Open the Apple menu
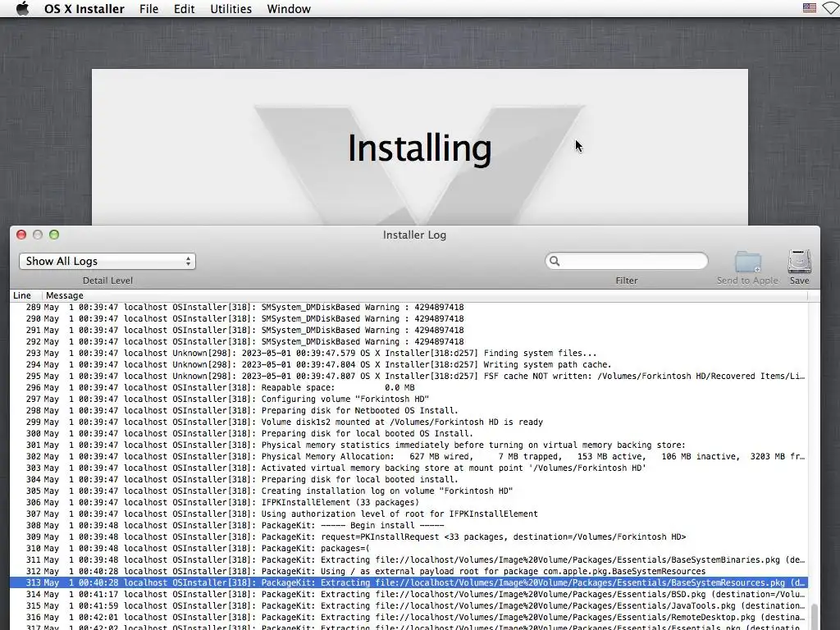The image size is (840, 630). 22,8
